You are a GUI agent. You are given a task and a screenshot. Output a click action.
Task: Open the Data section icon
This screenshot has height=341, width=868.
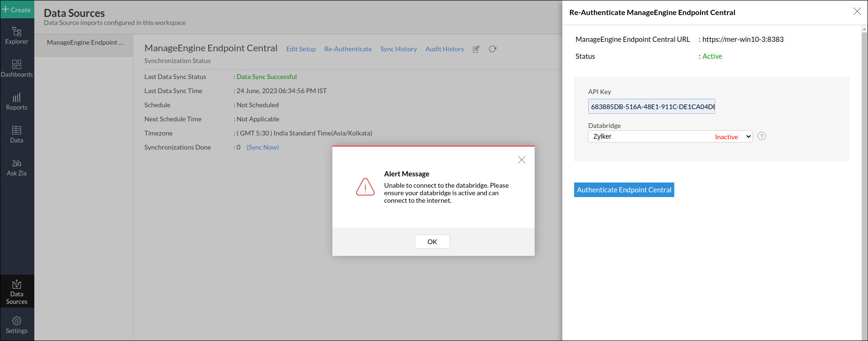[16, 135]
